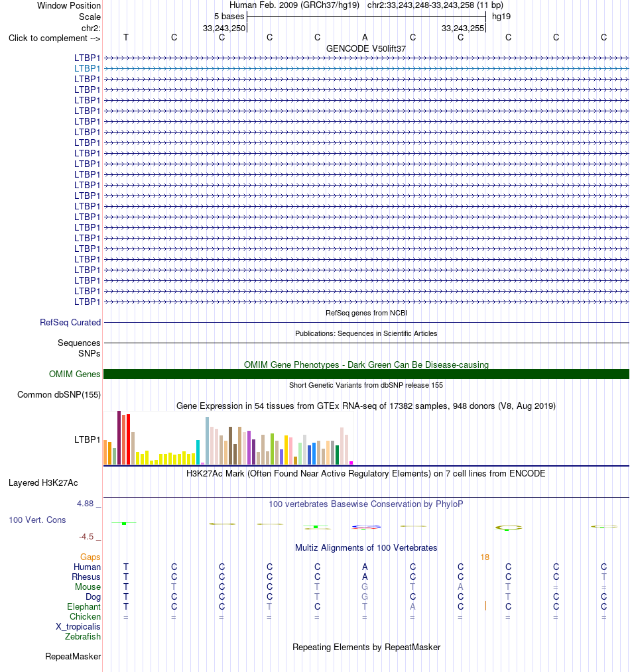
Task: Click the Sequences track label
Action: pos(79,343)
